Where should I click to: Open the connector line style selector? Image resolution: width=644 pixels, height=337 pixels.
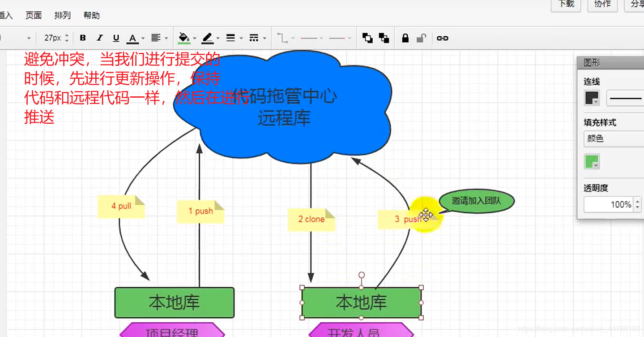click(625, 98)
